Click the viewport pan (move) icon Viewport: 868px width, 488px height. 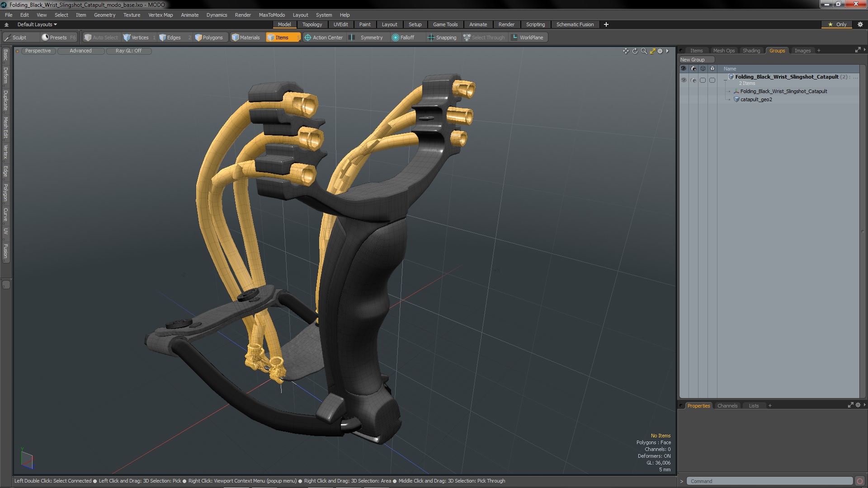click(x=626, y=51)
